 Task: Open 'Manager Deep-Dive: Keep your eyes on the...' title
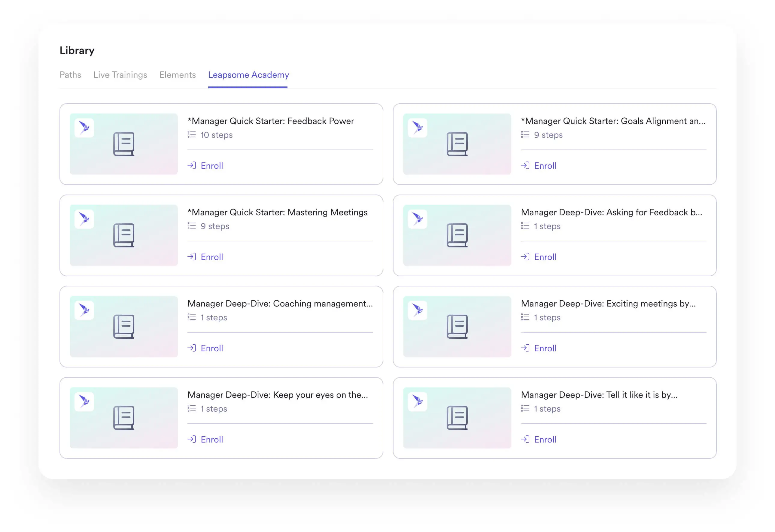point(278,395)
